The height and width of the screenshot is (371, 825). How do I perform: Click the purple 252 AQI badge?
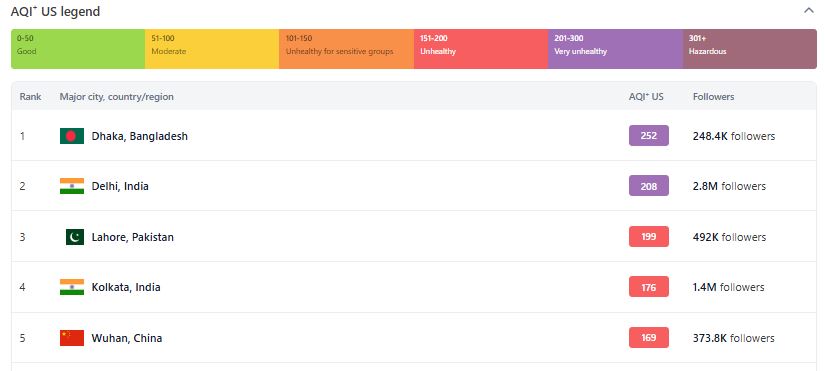[649, 136]
